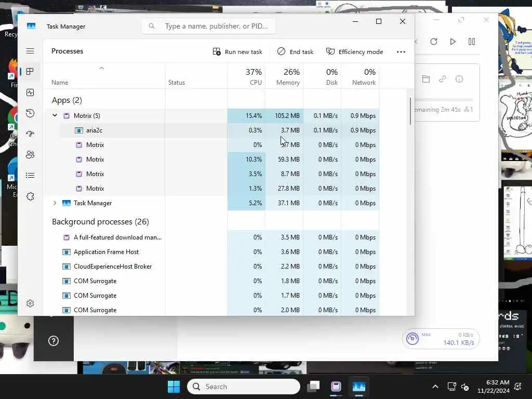The width and height of the screenshot is (532, 399).
Task: Click the 105.2 MB memory cell for Motrix
Action: [284, 116]
